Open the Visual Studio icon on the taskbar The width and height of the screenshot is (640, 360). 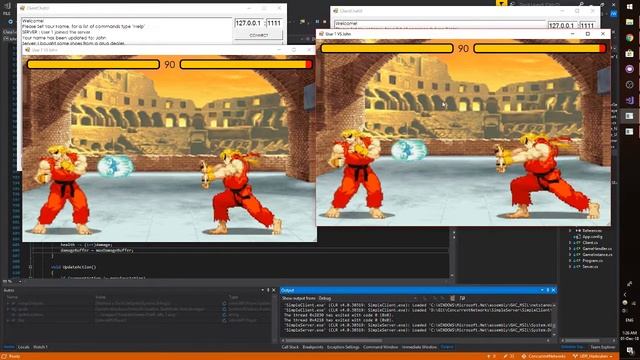coord(629,100)
